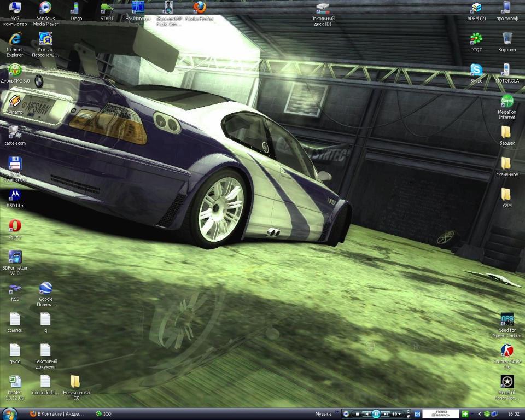525x420 pixels.
Task: Open SDFormatter V2.0 shortcut
Action: [x=15, y=263]
